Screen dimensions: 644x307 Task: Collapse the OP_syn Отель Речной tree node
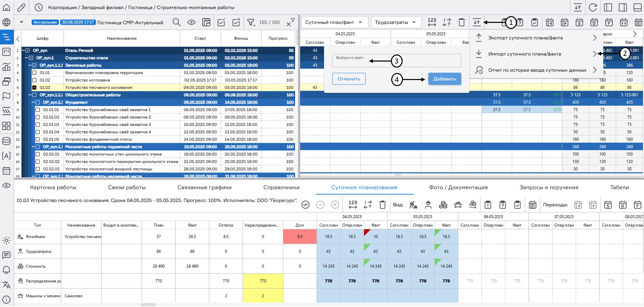23,50
